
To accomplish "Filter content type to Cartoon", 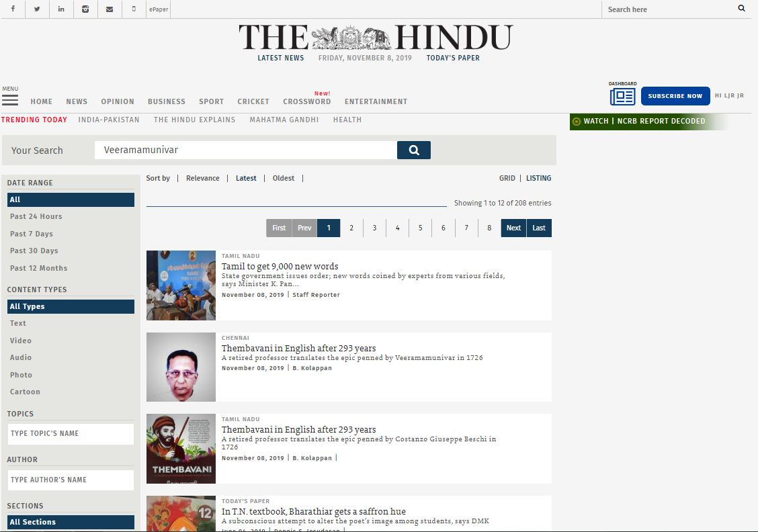I will coord(25,392).
